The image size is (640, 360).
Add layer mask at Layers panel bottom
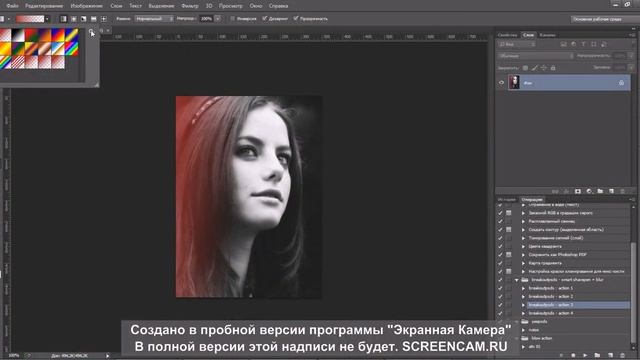coord(578,191)
